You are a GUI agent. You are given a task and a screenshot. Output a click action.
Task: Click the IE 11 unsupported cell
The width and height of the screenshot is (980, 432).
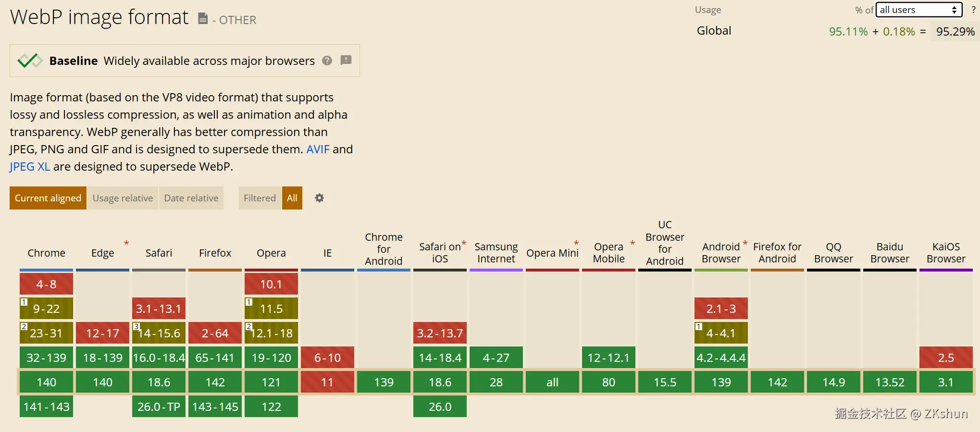[327, 382]
